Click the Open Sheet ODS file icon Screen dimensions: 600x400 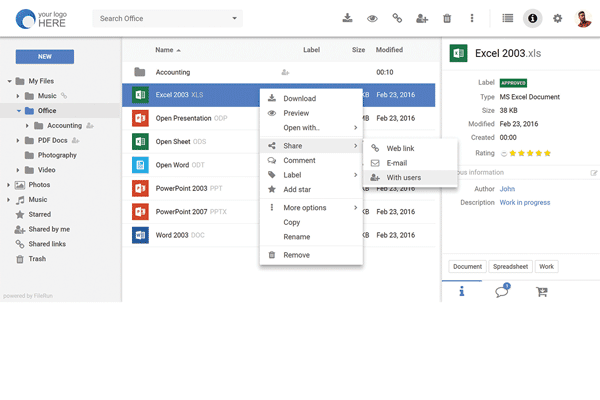[x=140, y=142]
